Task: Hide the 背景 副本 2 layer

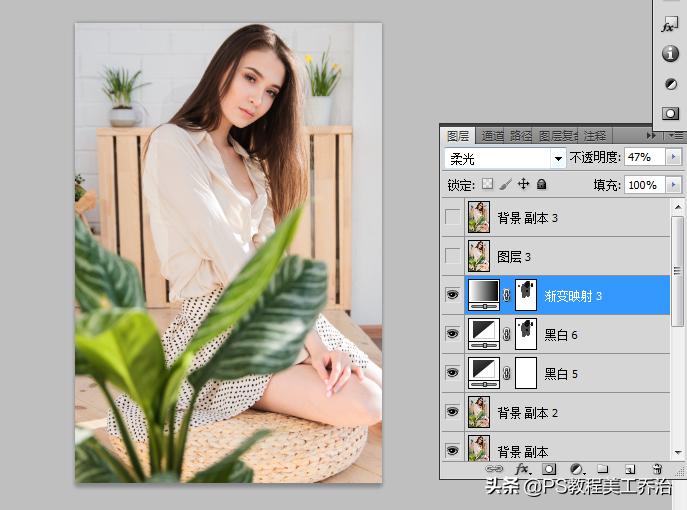Action: point(453,412)
